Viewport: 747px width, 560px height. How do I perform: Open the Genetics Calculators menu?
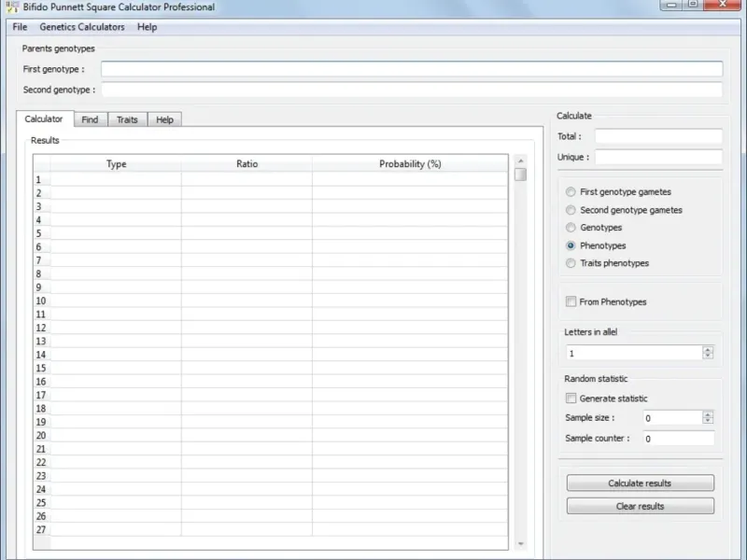(82, 27)
